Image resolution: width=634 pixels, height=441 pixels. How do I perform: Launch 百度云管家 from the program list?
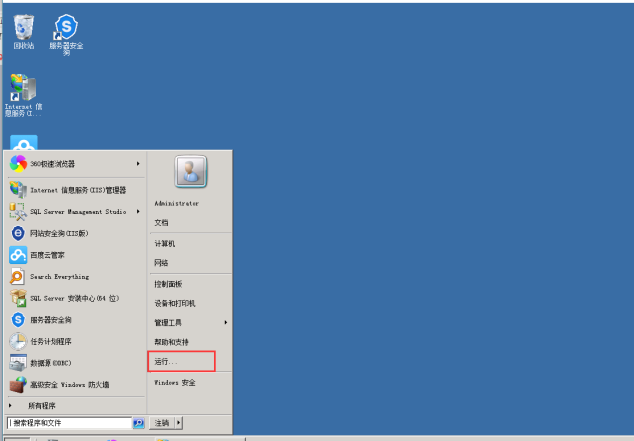click(x=76, y=255)
